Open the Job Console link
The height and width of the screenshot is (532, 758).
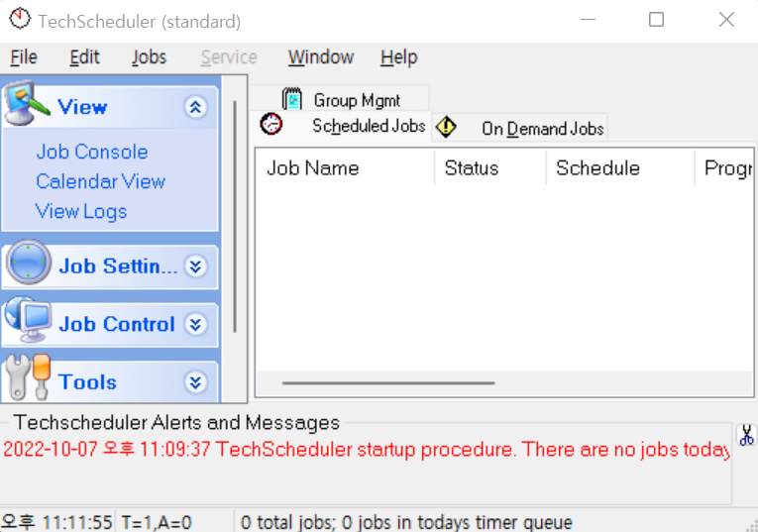[x=92, y=152]
